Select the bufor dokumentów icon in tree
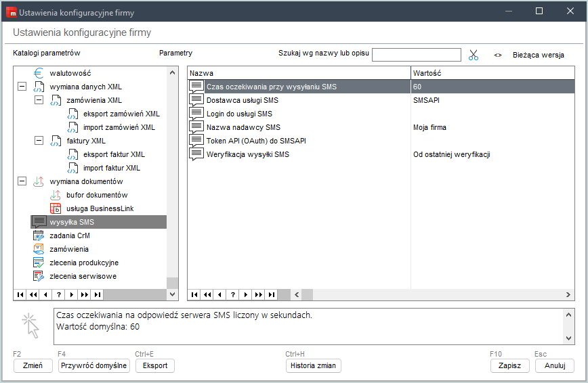Viewport: 588px width, 383px height. click(x=56, y=195)
